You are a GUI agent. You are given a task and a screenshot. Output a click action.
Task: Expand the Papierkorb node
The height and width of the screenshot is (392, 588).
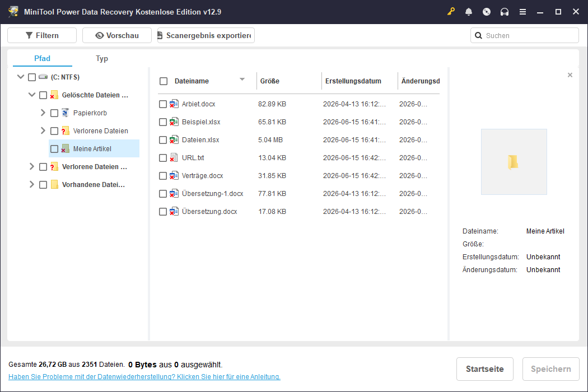click(43, 113)
